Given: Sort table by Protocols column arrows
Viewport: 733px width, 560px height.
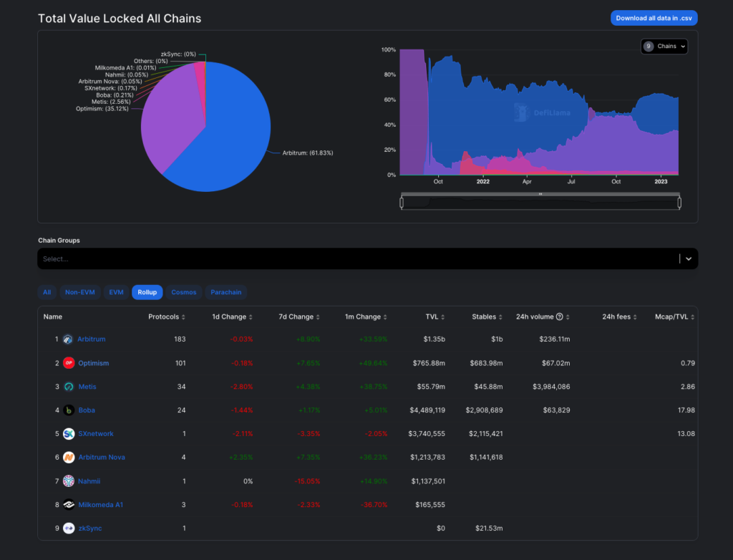Looking at the screenshot, I should tap(183, 317).
